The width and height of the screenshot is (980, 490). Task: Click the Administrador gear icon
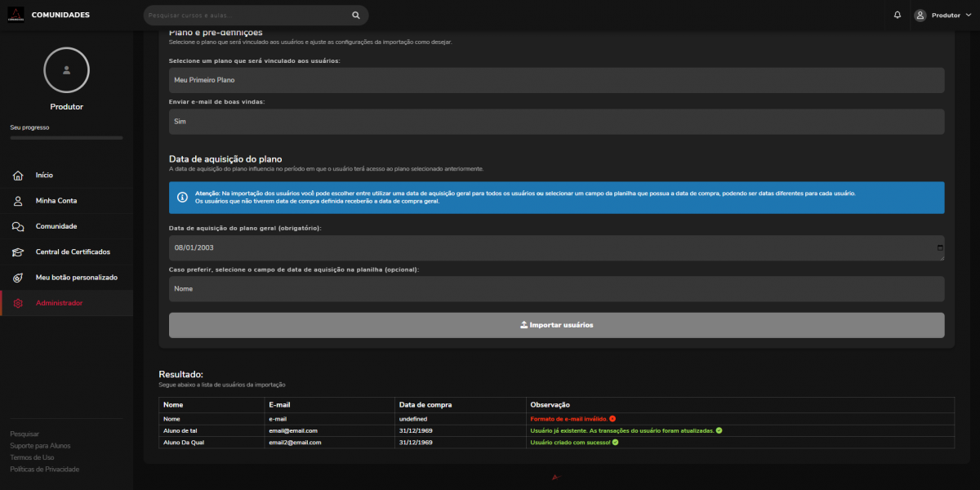18,304
